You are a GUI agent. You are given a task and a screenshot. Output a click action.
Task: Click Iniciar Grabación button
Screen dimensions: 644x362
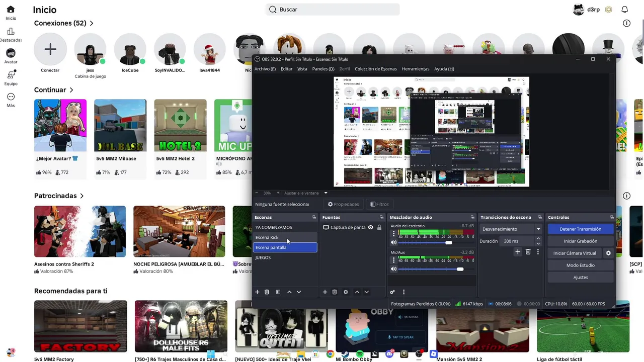click(581, 241)
